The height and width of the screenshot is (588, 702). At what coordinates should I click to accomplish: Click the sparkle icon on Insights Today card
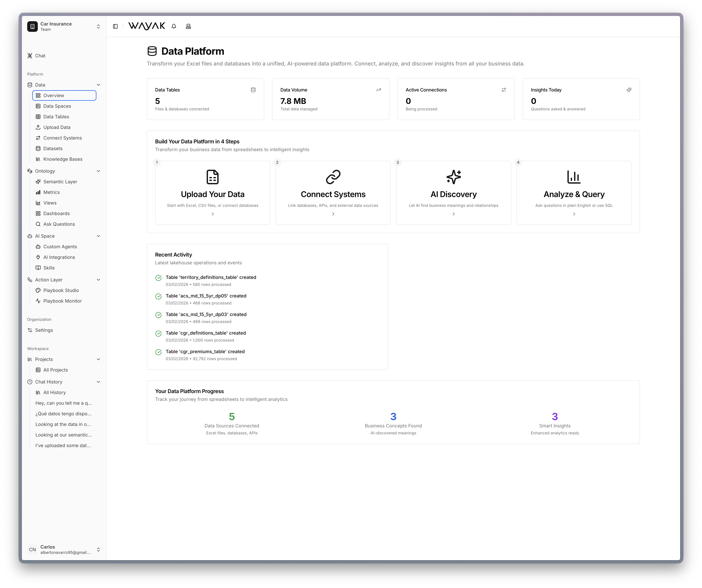tap(629, 90)
